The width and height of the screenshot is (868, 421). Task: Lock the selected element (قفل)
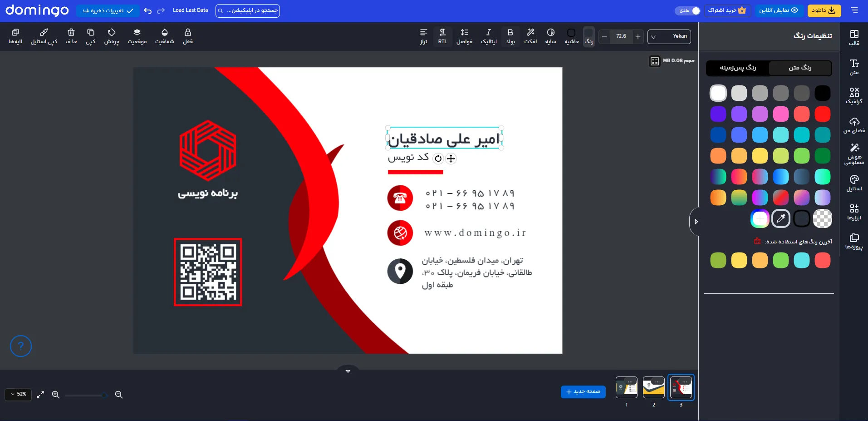pos(188,36)
